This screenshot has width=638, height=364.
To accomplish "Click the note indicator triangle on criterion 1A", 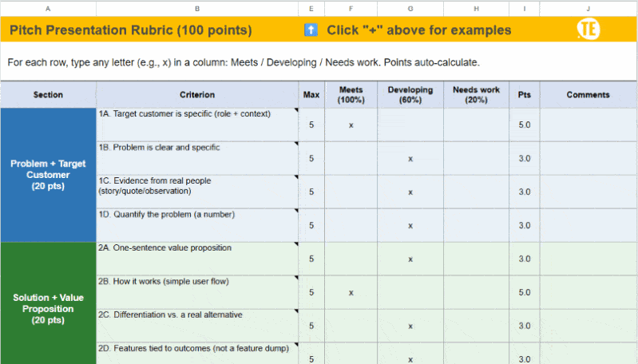I will (x=296, y=111).
